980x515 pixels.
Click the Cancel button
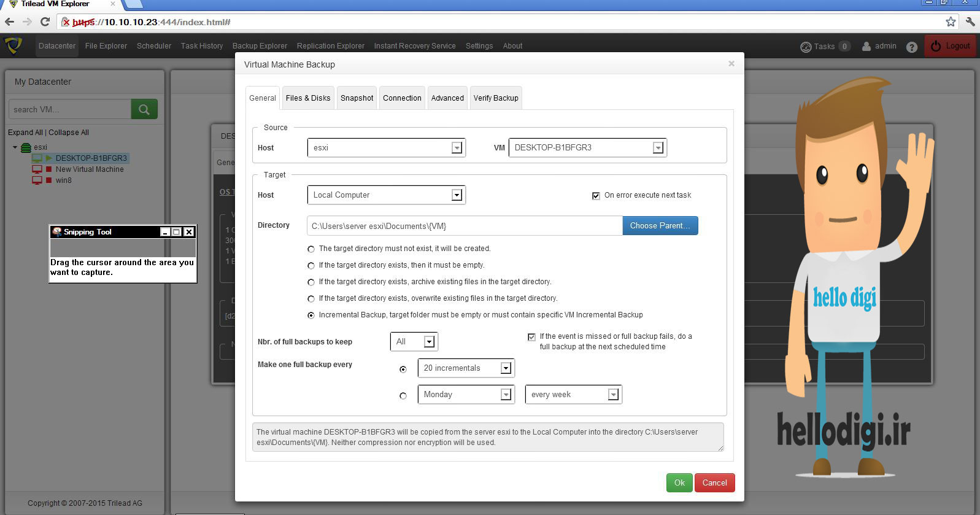point(714,482)
